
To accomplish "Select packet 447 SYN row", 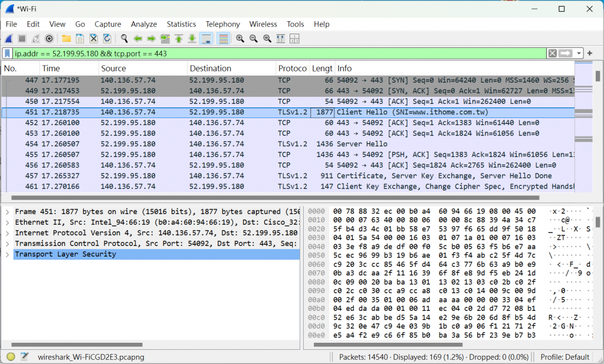I will (x=288, y=80).
